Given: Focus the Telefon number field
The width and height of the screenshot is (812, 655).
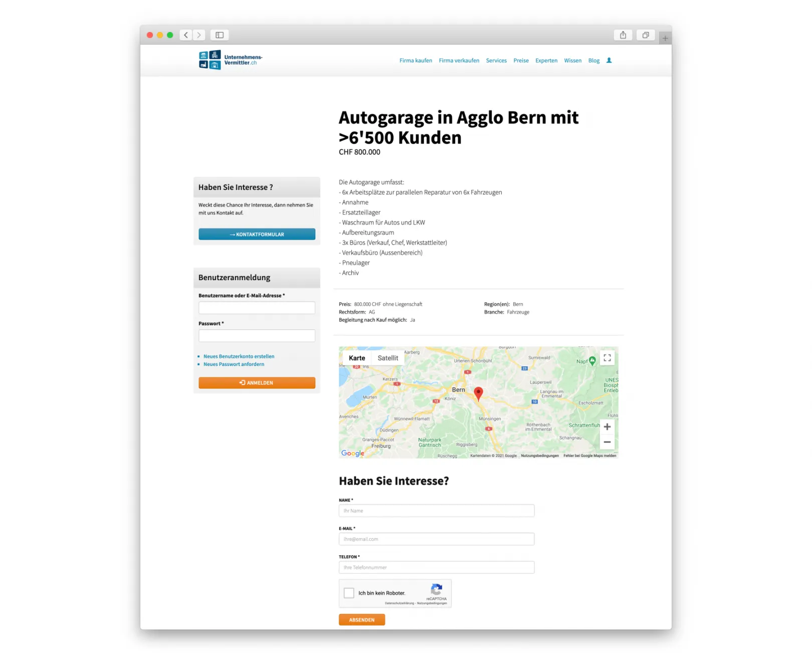Looking at the screenshot, I should 437,567.
